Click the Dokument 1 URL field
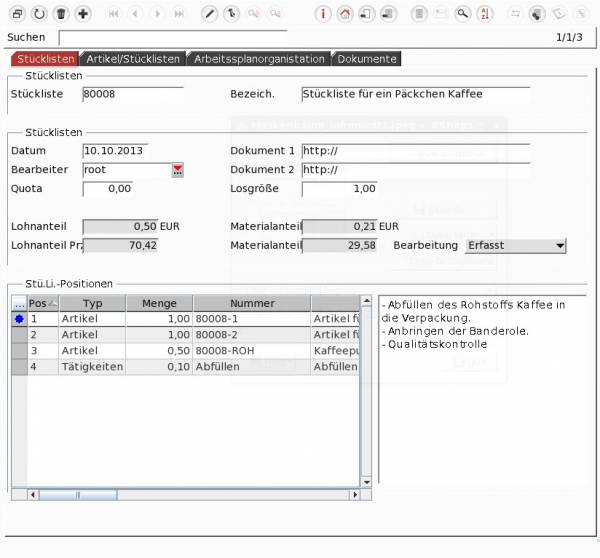This screenshot has height=558, width=600. click(x=415, y=151)
